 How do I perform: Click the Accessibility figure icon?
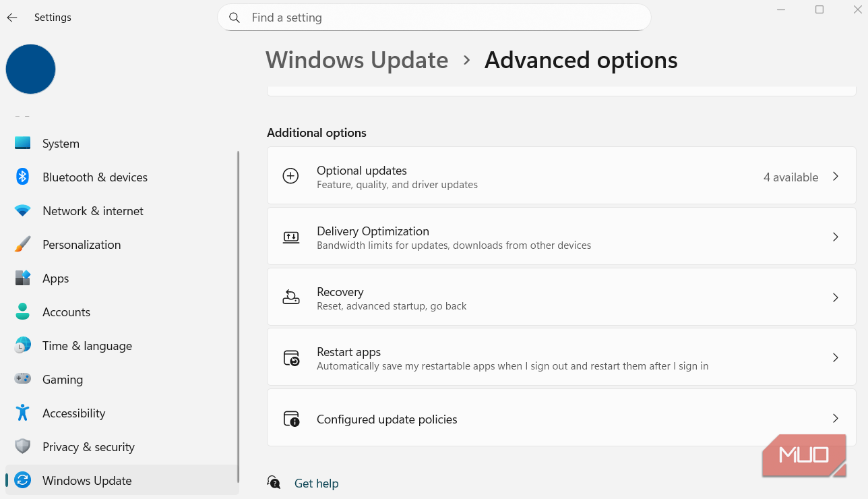click(23, 413)
